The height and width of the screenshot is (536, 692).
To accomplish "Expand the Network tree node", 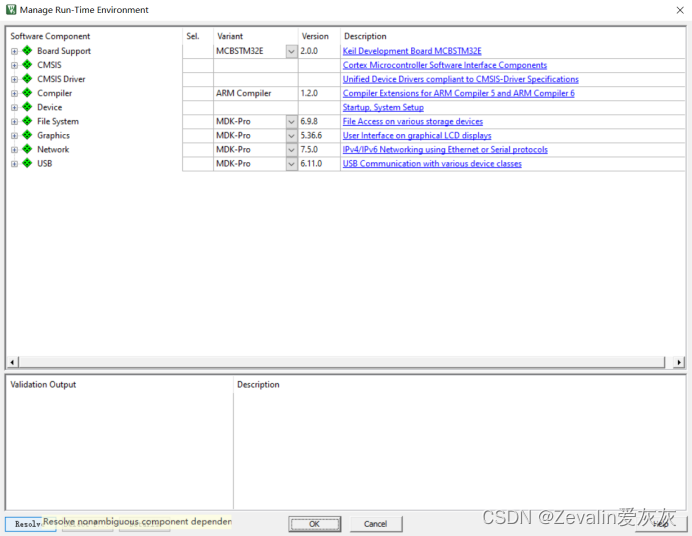I will (14, 150).
